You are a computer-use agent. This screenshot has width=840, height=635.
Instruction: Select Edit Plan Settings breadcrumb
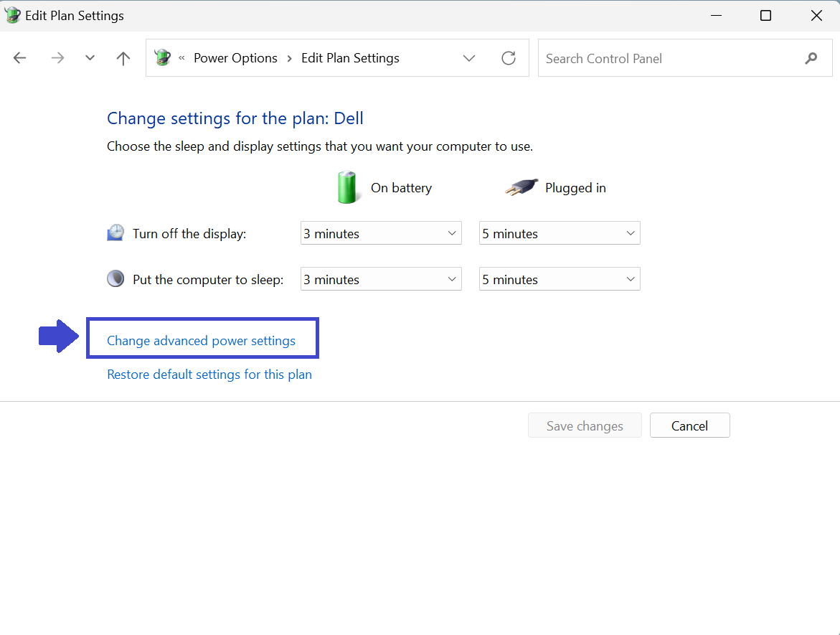pyautogui.click(x=350, y=59)
